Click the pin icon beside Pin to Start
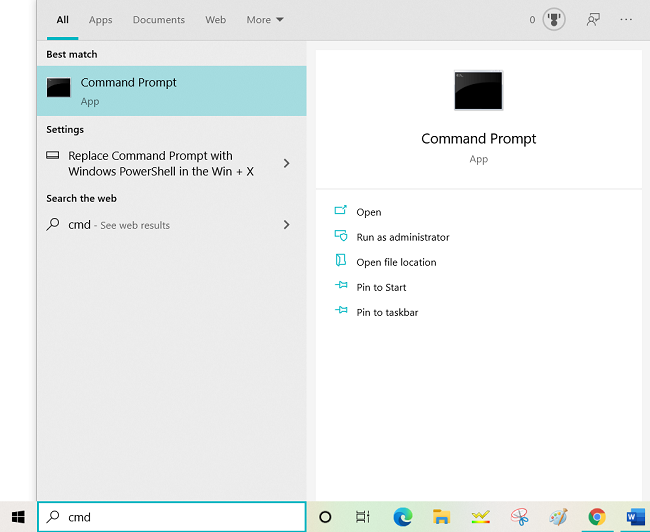This screenshot has height=532, width=650. click(x=341, y=285)
